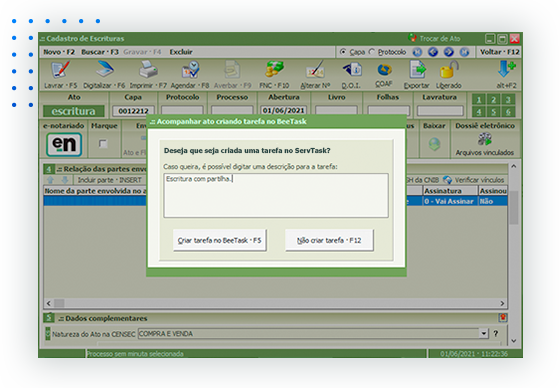Image resolution: width=560 pixels, height=388 pixels.
Task: Click move-down arrow beside Incluir parte
Action: pos(65,180)
